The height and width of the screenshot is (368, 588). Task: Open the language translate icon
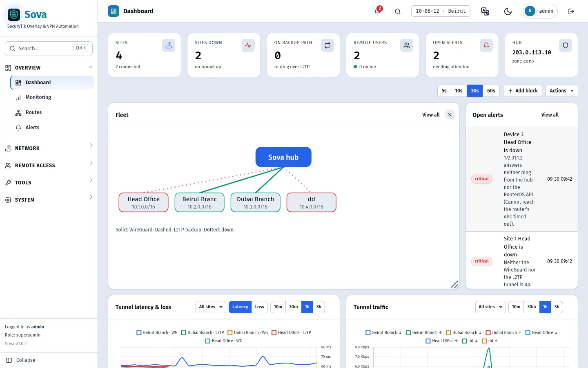[x=485, y=11]
